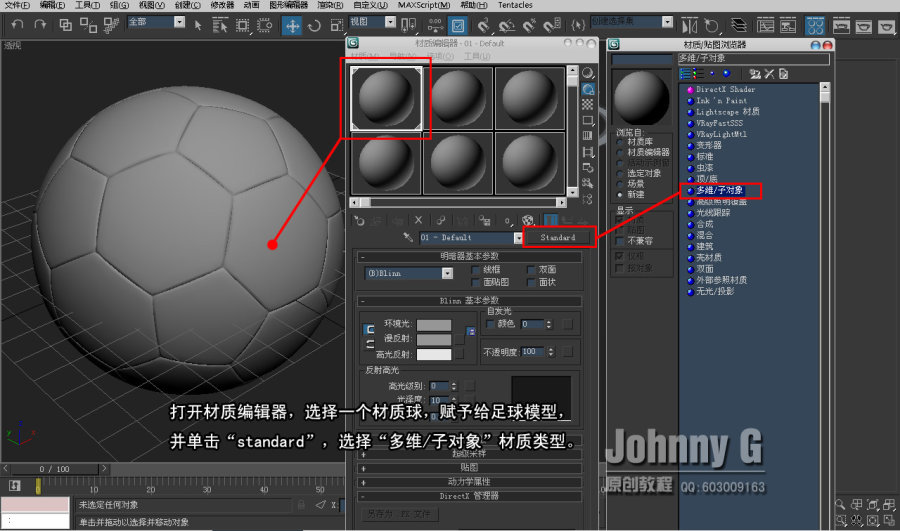Activate the Select Object cursor tool
This screenshot has height=531, width=900.
pos(198,25)
